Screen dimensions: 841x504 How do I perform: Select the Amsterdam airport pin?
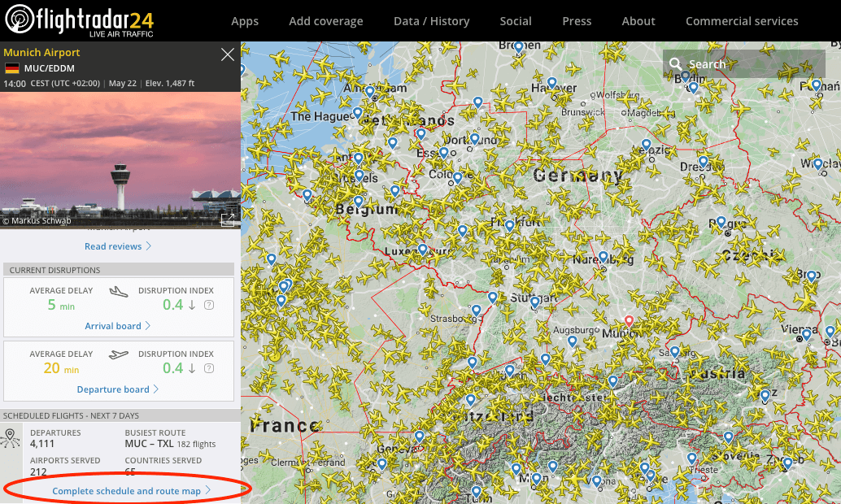369,92
